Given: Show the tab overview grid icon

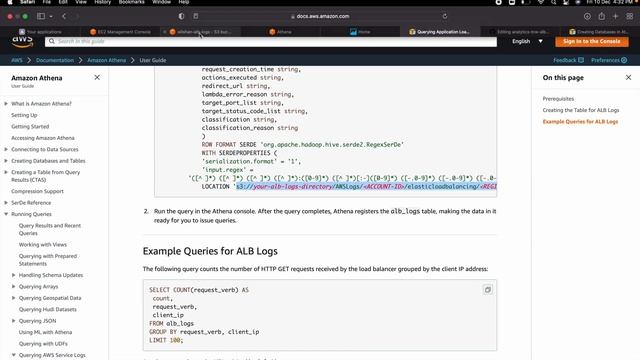Looking at the screenshot, I should click(x=630, y=16).
